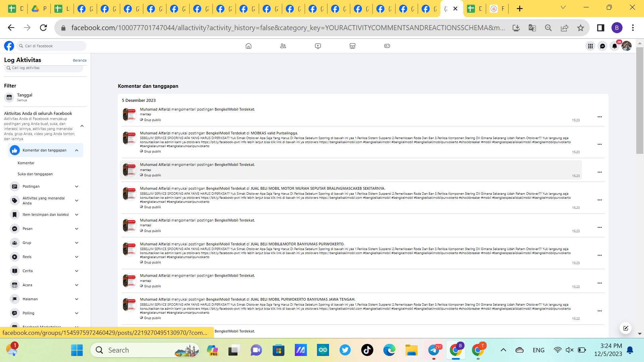Expand the Halaman category
The image size is (644, 362).
click(77, 299)
